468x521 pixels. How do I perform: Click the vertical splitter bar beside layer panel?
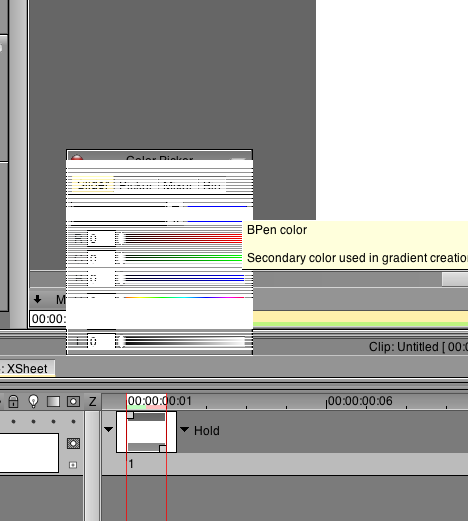92,466
